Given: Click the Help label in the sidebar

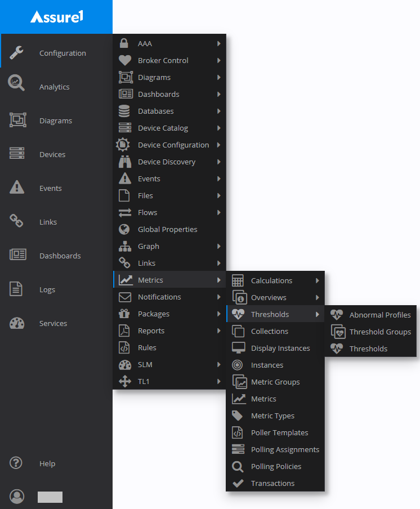Looking at the screenshot, I should 47,463.
